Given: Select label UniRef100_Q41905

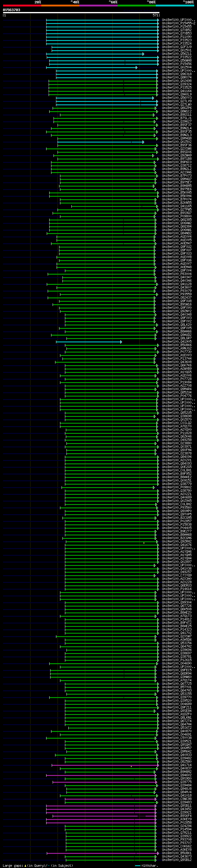Looking at the screenshot, I should click(x=177, y=342).
